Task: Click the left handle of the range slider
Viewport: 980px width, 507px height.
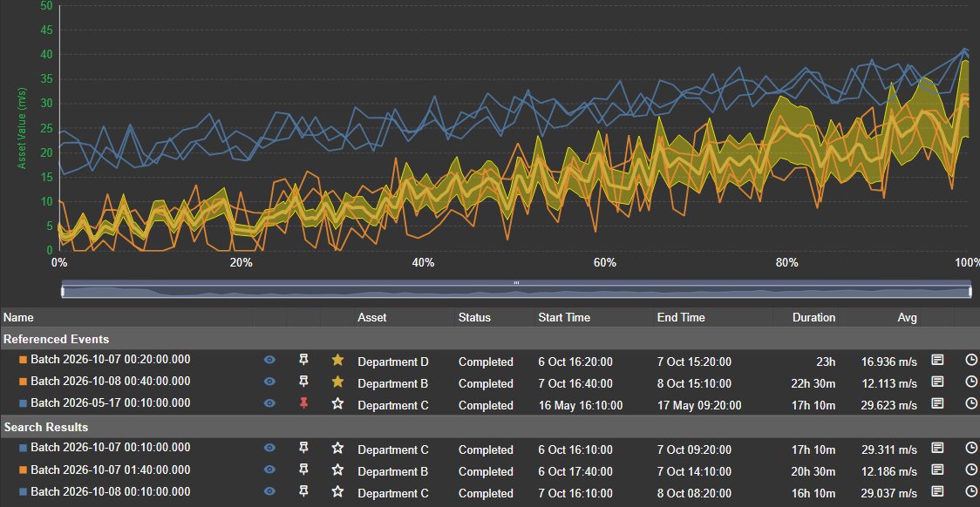Action: coord(63,292)
